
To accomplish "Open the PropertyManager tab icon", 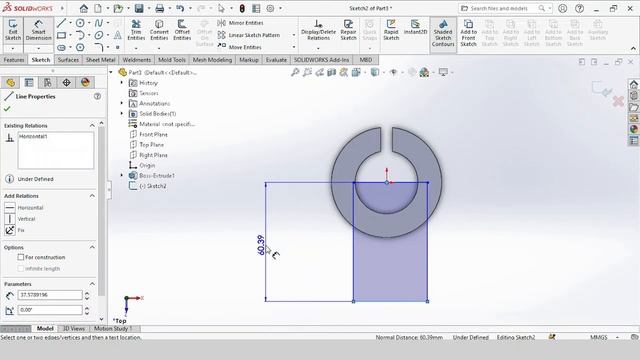I will (29, 82).
